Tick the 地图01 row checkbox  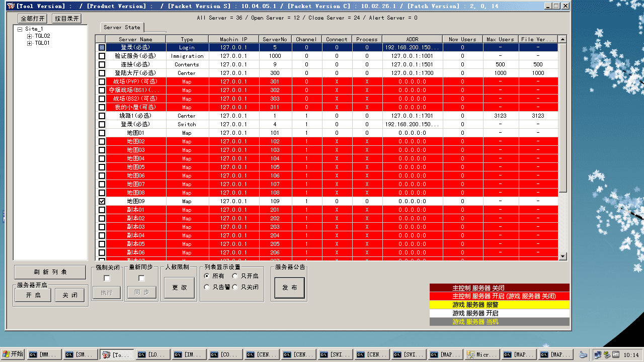(102, 133)
